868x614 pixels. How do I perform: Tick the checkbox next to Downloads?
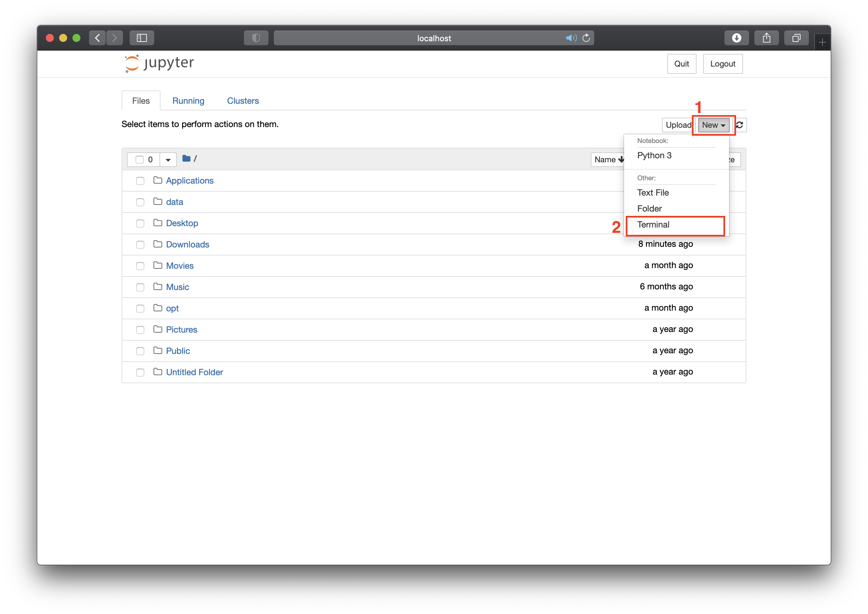[140, 245]
